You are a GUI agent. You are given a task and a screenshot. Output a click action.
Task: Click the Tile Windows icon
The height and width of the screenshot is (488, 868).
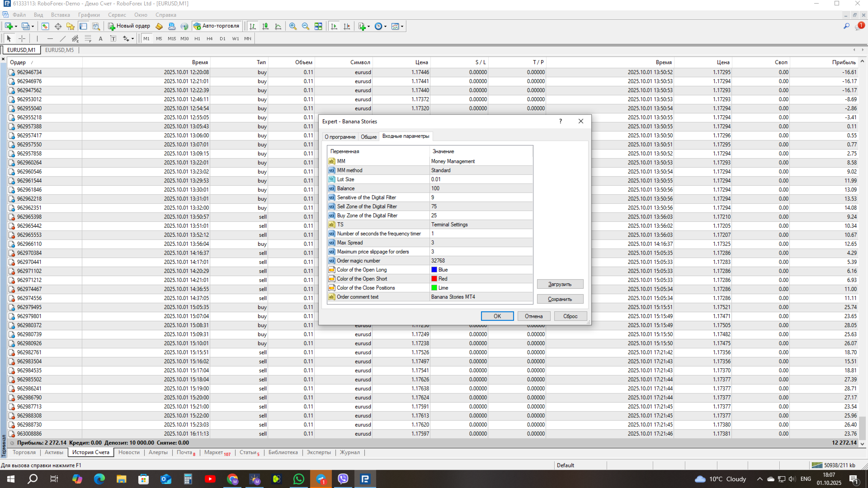coord(318,26)
